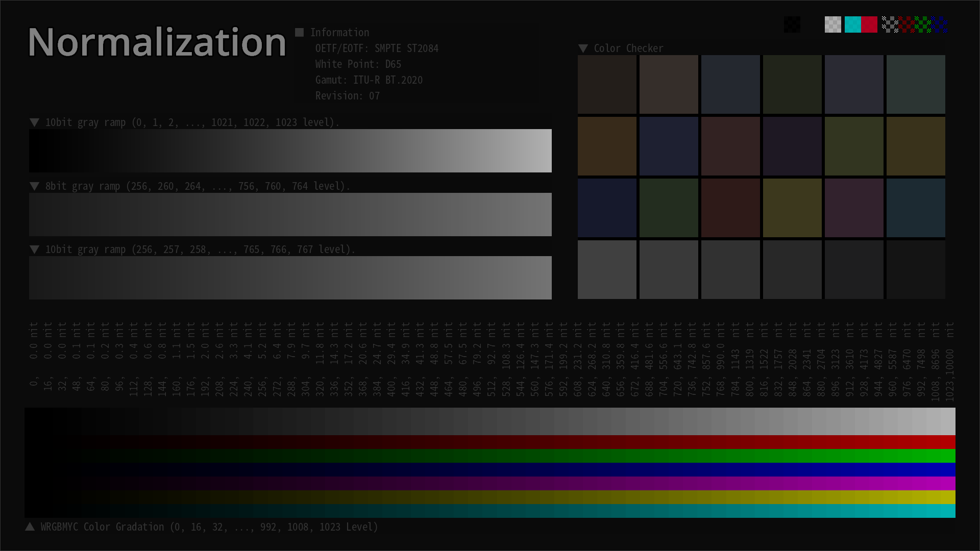Click the white dot-mesh pattern icon

pos(890,24)
